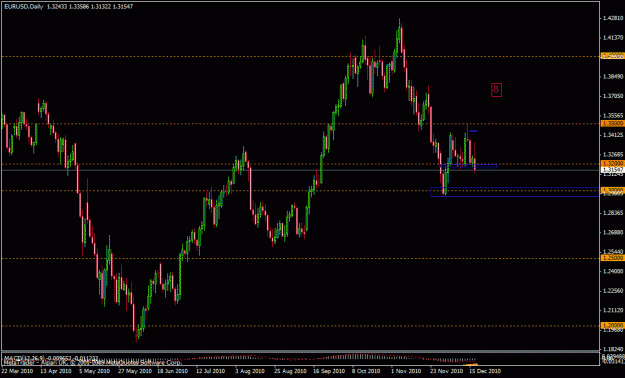Click the 1.38490 price scale label
Screen dimensions: 625x378
(613, 77)
